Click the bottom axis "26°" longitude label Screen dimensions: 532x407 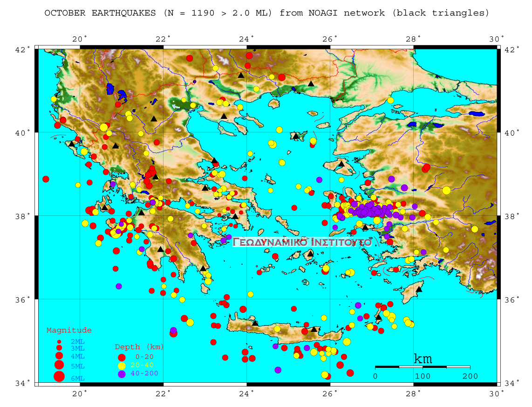coord(330,393)
